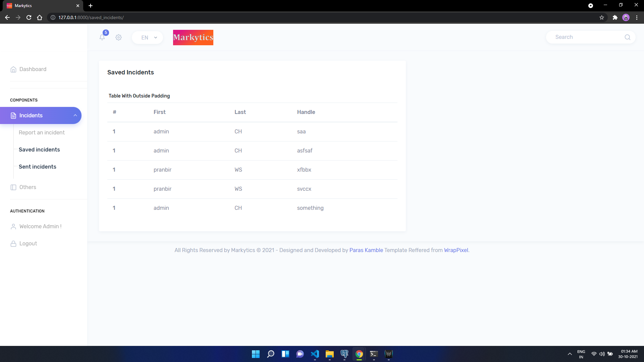644x362 pixels.
Task: Open the browser Chrome menu
Action: tap(637, 17)
